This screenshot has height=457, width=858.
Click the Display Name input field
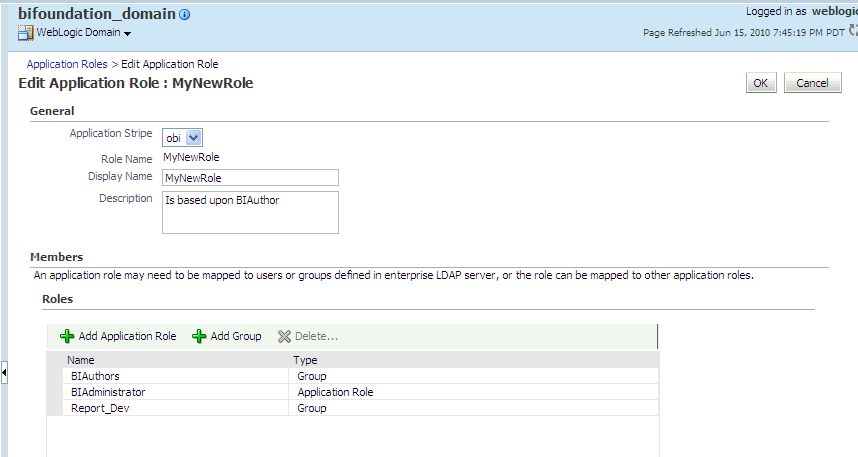250,178
